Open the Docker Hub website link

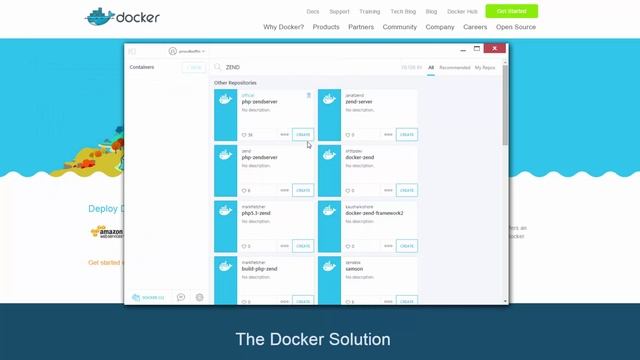[x=462, y=11]
